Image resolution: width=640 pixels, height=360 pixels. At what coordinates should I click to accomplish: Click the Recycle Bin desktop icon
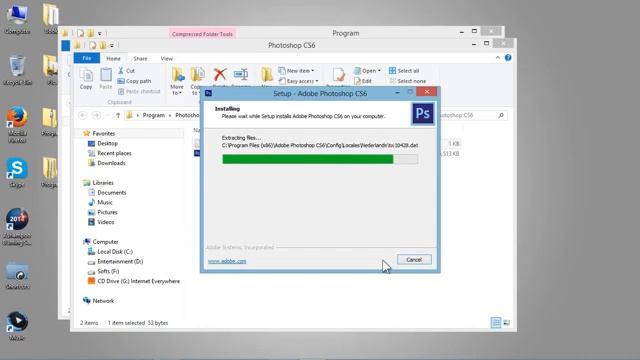tap(17, 70)
